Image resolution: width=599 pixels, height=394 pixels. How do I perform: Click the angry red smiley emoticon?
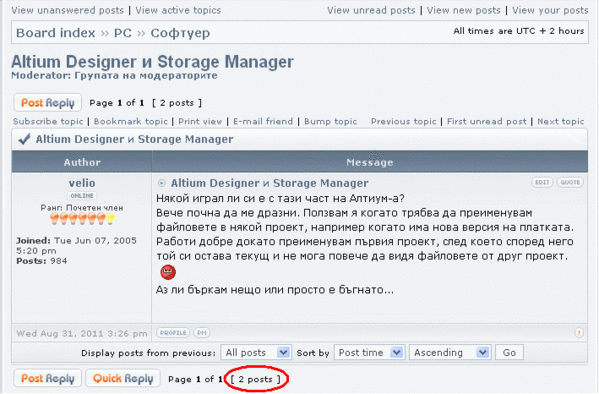(x=168, y=272)
